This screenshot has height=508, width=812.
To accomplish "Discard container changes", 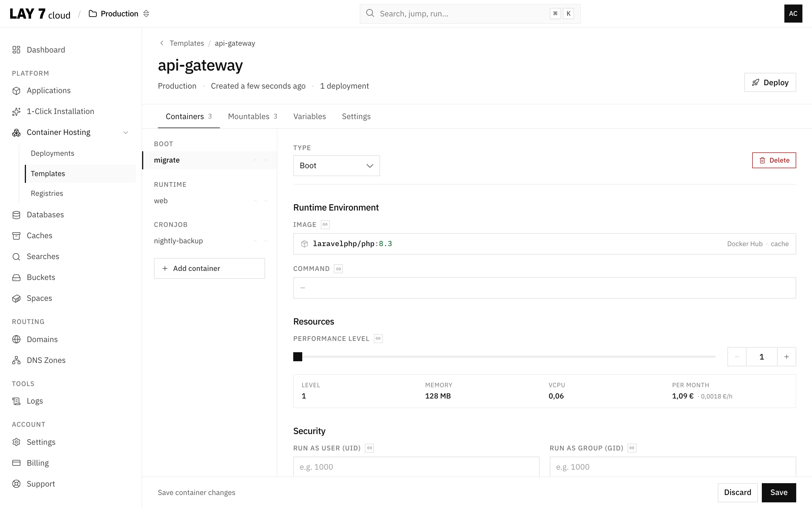I will click(x=738, y=492).
